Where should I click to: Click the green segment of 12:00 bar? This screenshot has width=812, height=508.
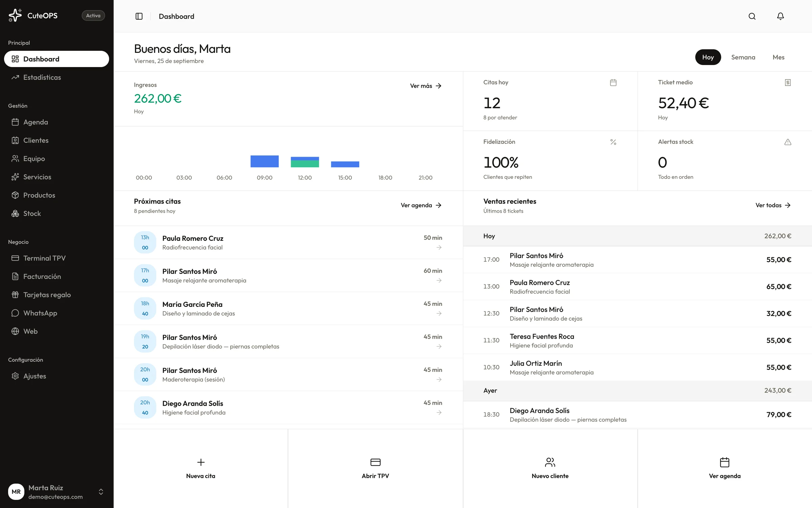[304, 164]
